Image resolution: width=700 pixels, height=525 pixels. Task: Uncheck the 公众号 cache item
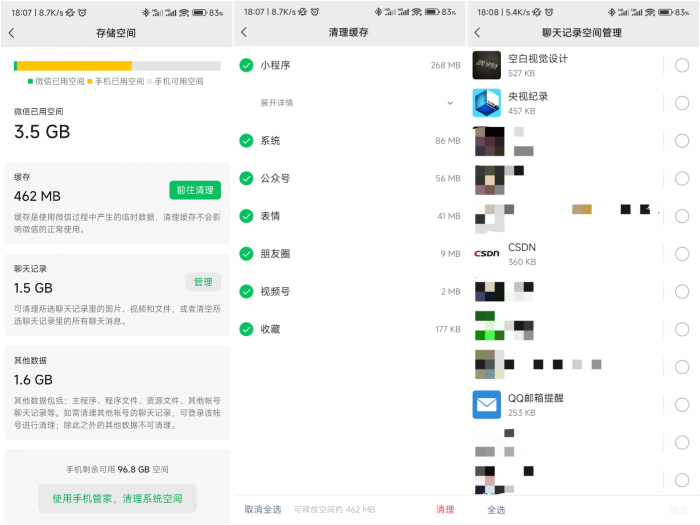pos(246,178)
